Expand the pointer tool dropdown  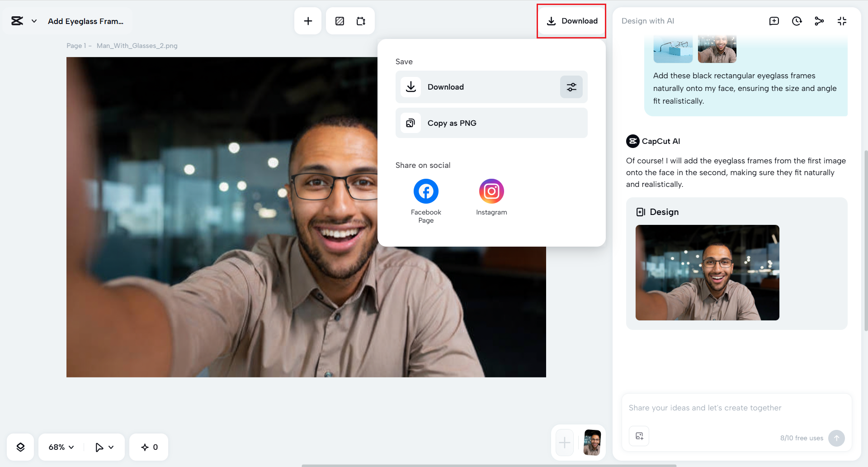tap(111, 447)
